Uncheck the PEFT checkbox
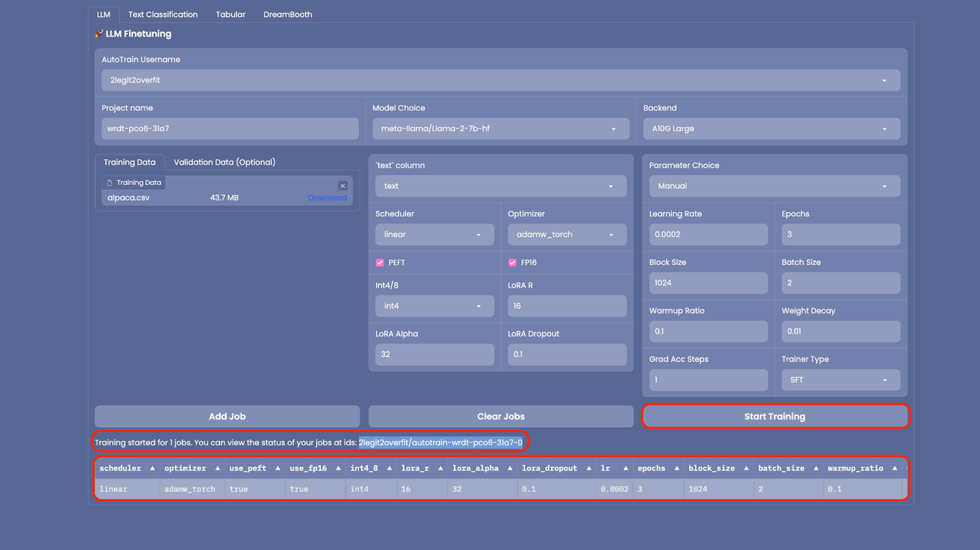980x550 pixels. [x=380, y=263]
